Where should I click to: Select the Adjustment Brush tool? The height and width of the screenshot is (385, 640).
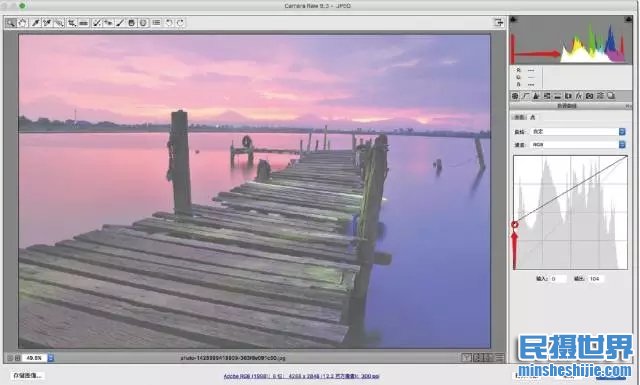click(120, 23)
